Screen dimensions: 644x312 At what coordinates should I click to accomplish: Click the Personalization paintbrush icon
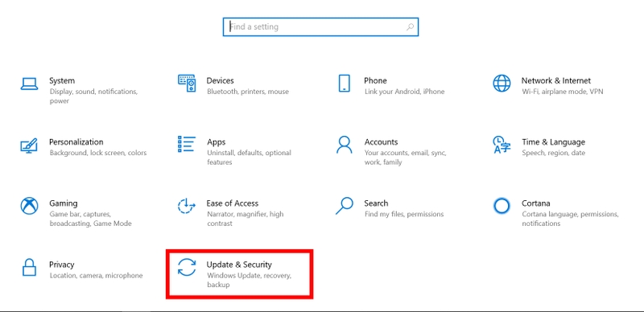point(29,146)
